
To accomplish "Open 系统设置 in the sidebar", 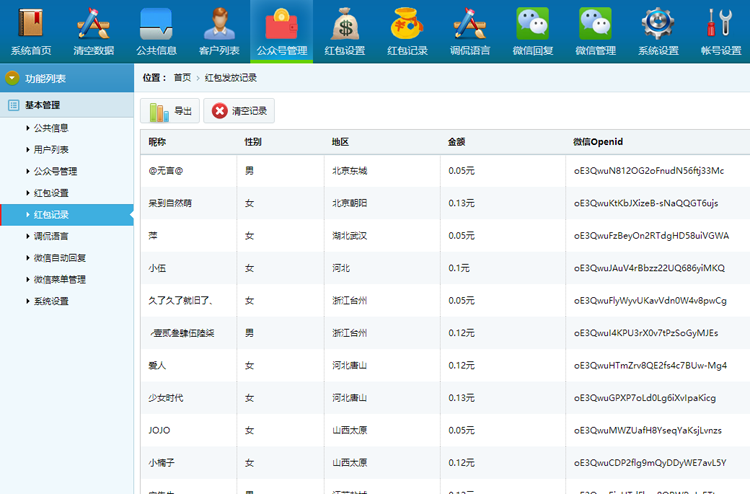I will pos(51,301).
